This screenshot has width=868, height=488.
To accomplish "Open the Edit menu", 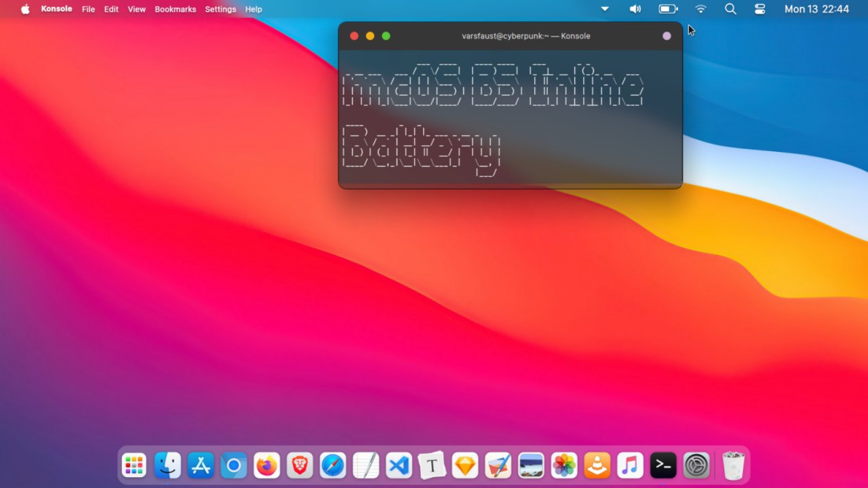I will point(111,9).
